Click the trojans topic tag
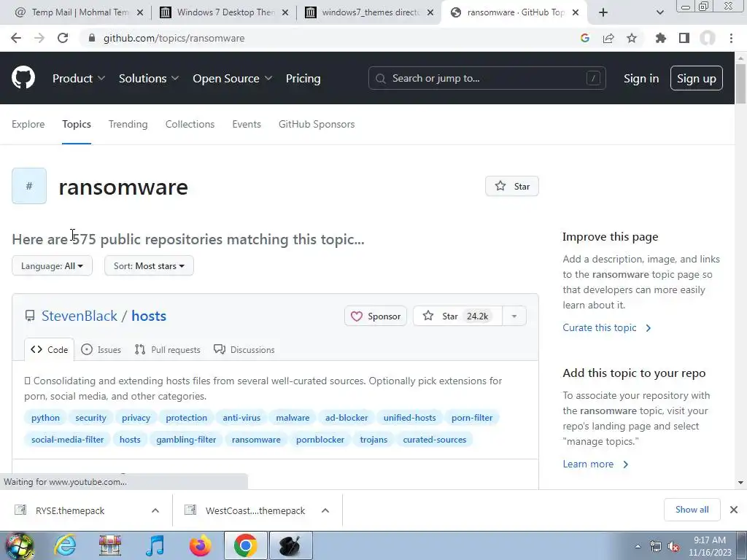 click(373, 440)
